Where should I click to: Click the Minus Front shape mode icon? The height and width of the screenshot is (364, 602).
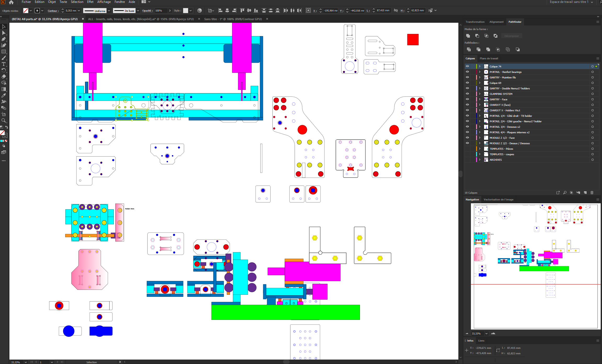pyautogui.click(x=477, y=36)
